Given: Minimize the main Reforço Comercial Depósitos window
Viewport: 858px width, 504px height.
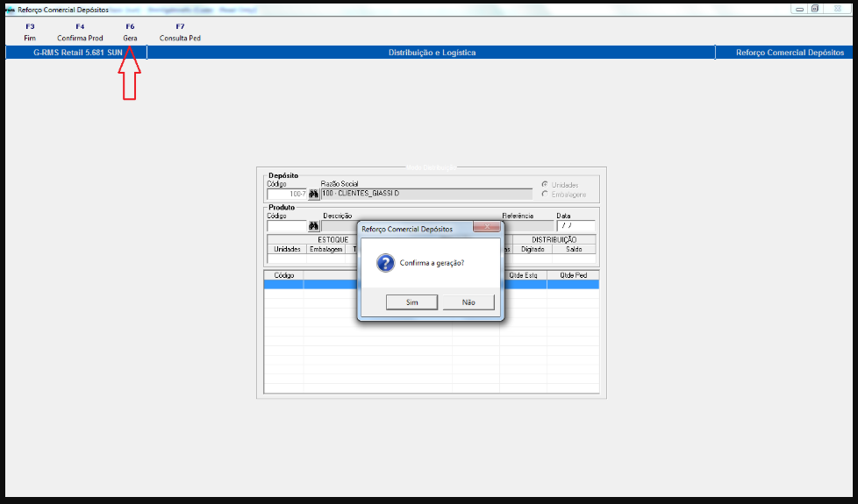Looking at the screenshot, I should 799,10.
